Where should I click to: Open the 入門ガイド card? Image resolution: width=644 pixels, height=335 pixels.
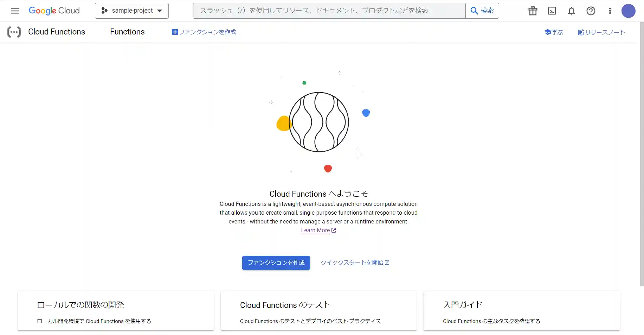pyautogui.click(x=522, y=311)
